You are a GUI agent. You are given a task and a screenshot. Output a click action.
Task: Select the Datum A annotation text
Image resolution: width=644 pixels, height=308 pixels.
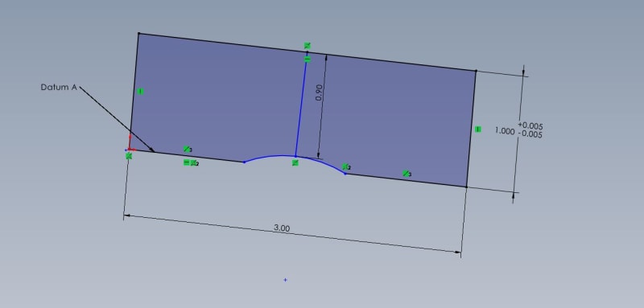point(59,88)
